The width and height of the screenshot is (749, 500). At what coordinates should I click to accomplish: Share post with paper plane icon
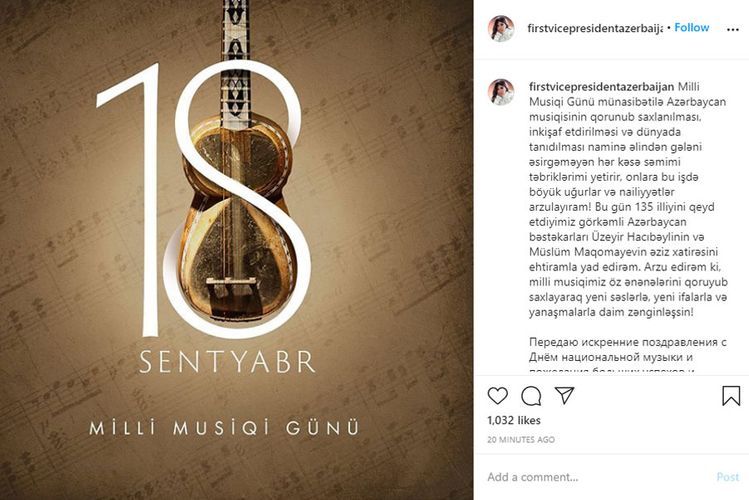tap(564, 395)
